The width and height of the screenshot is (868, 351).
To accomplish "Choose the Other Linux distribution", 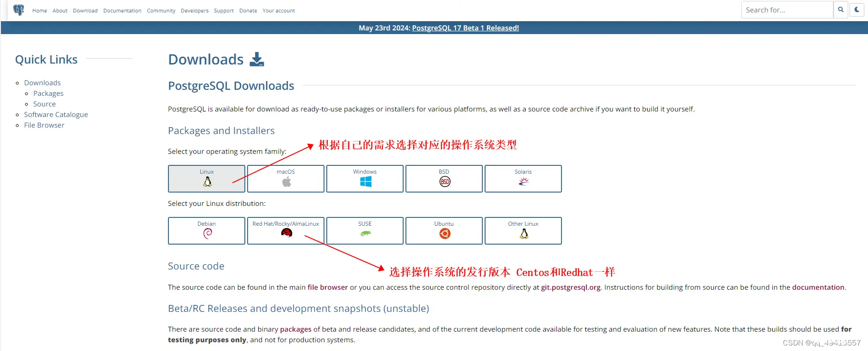I will [x=523, y=231].
